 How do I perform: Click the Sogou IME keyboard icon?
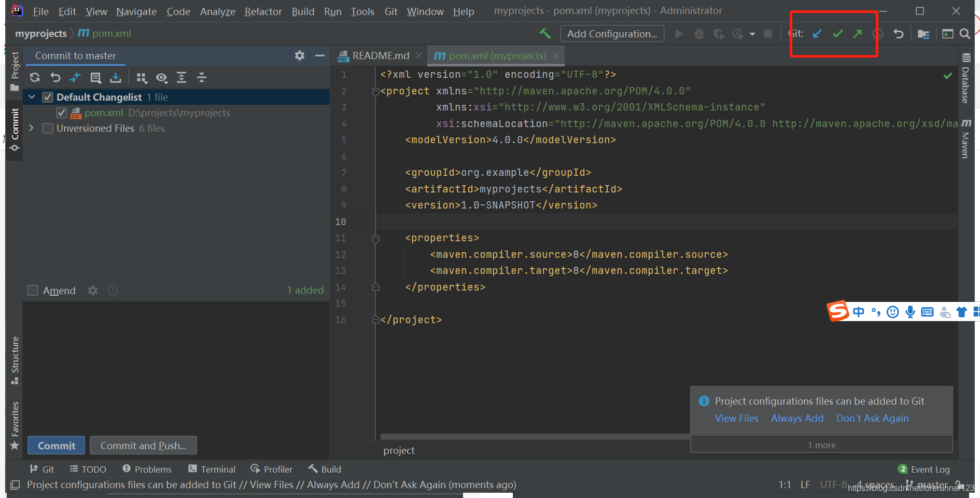coord(927,312)
